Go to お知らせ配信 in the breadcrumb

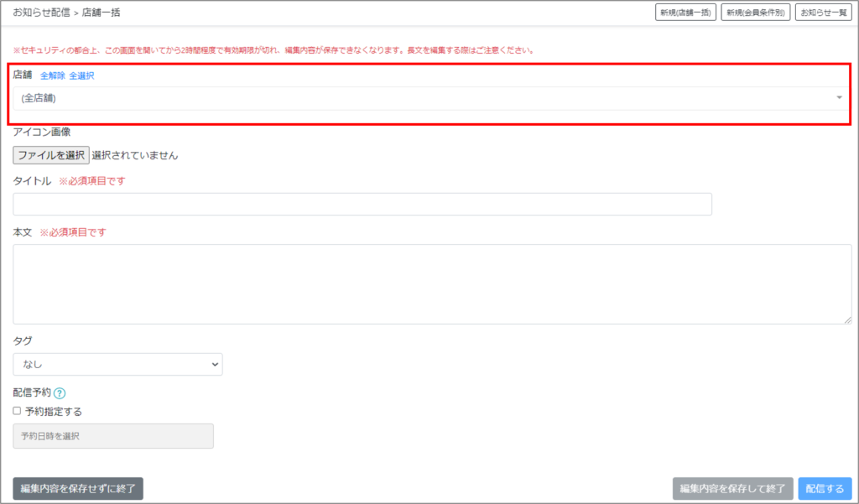[41, 13]
